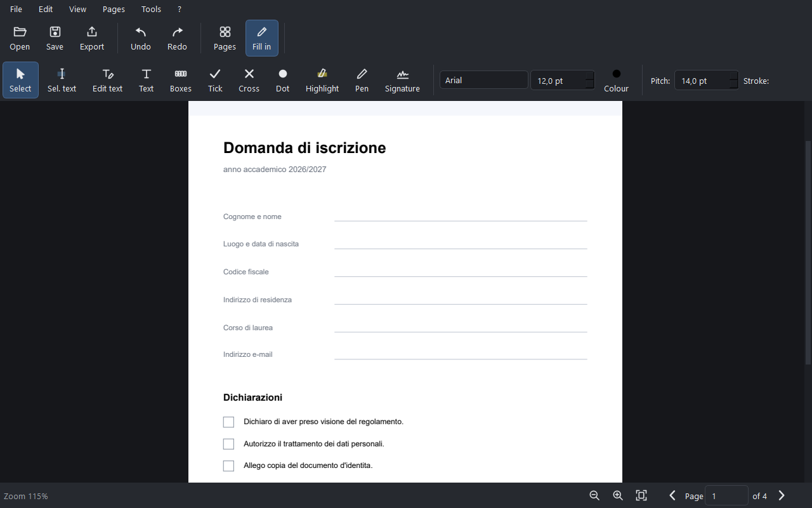
Task: Click the 'Dichiarazioni' section heading
Action: (252, 398)
